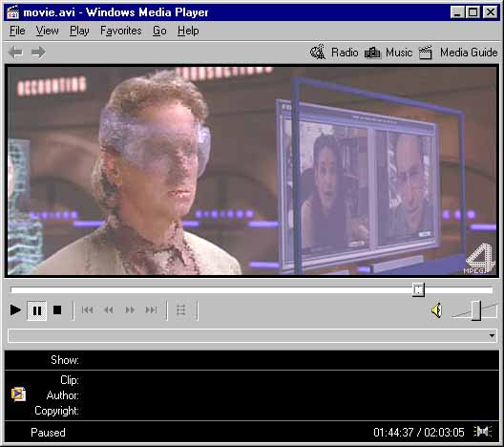Click the clip info icon
The width and height of the screenshot is (504, 447).
[x=18, y=394]
